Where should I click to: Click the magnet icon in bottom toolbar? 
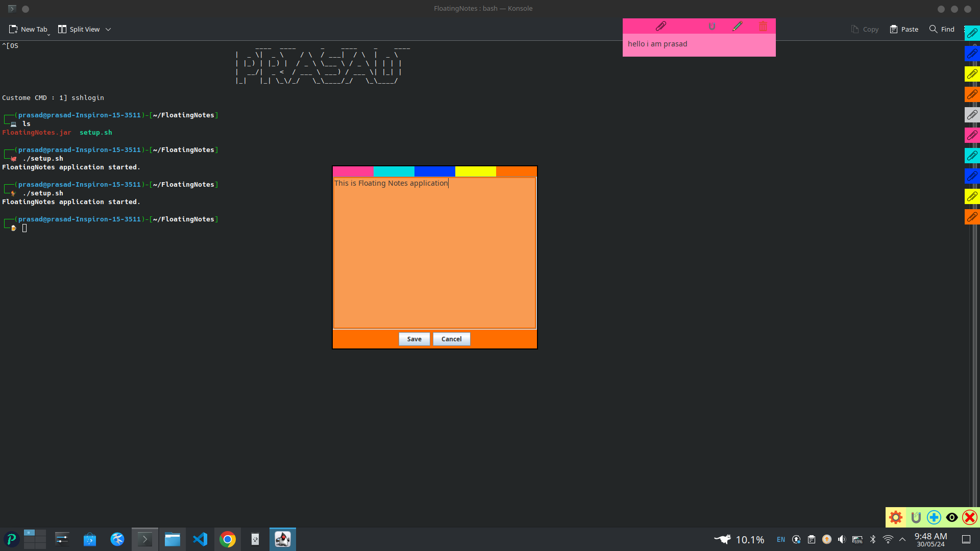click(916, 517)
